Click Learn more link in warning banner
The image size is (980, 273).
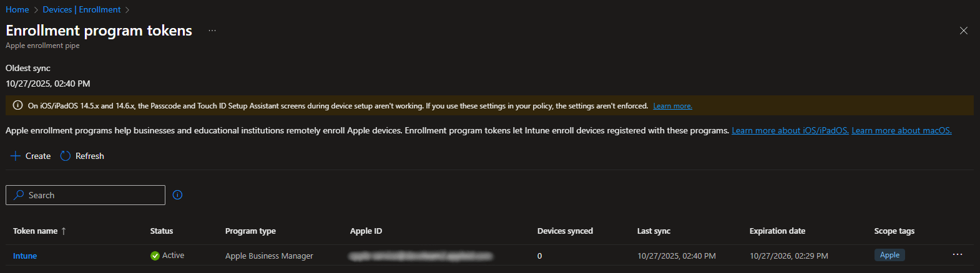(x=672, y=106)
